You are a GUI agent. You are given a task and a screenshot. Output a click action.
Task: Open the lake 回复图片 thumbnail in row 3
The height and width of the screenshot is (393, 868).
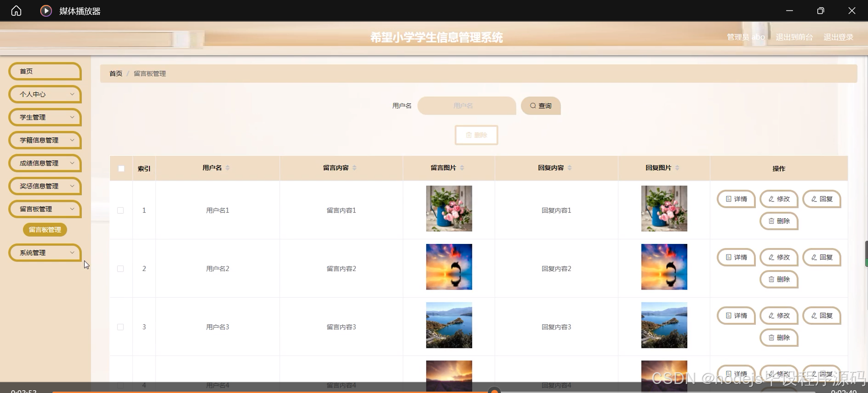tap(664, 325)
